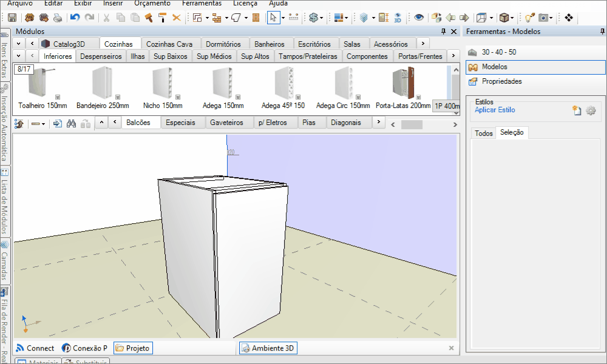
Task: Switch to the Dormitórios tab
Action: (x=223, y=44)
